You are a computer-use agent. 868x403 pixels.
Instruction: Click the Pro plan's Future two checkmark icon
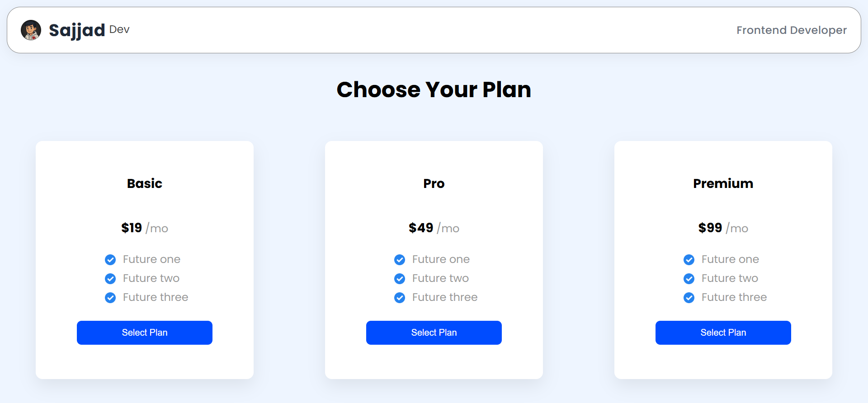(x=400, y=279)
